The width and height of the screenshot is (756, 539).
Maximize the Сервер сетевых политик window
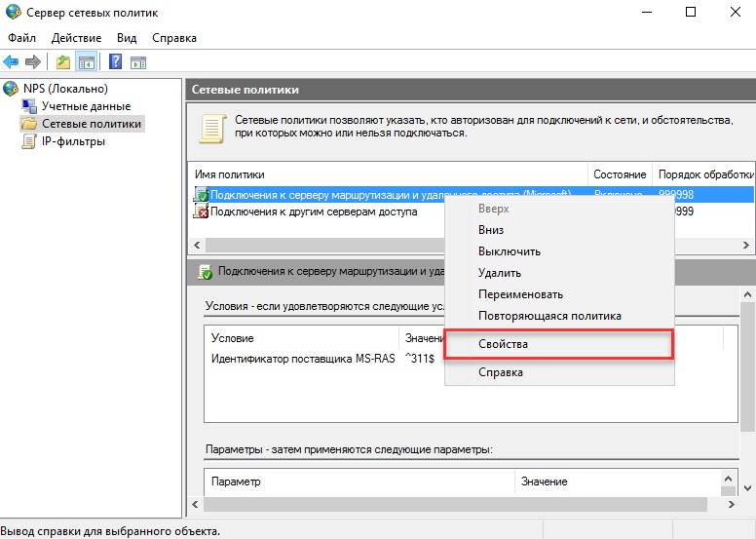point(691,12)
